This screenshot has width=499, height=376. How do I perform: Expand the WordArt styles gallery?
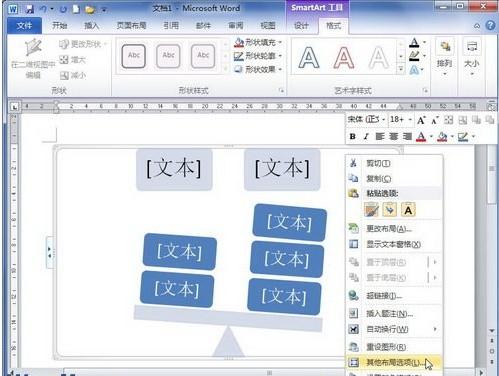(x=401, y=69)
